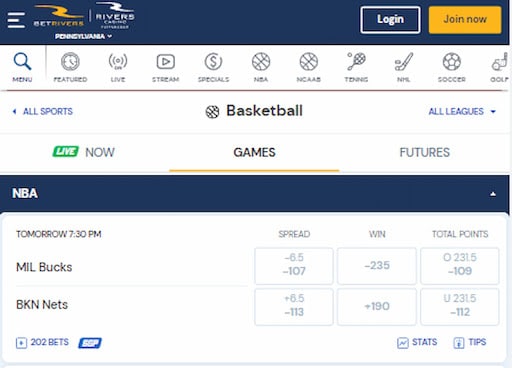Click the search Menu magnifier icon

pyautogui.click(x=22, y=61)
